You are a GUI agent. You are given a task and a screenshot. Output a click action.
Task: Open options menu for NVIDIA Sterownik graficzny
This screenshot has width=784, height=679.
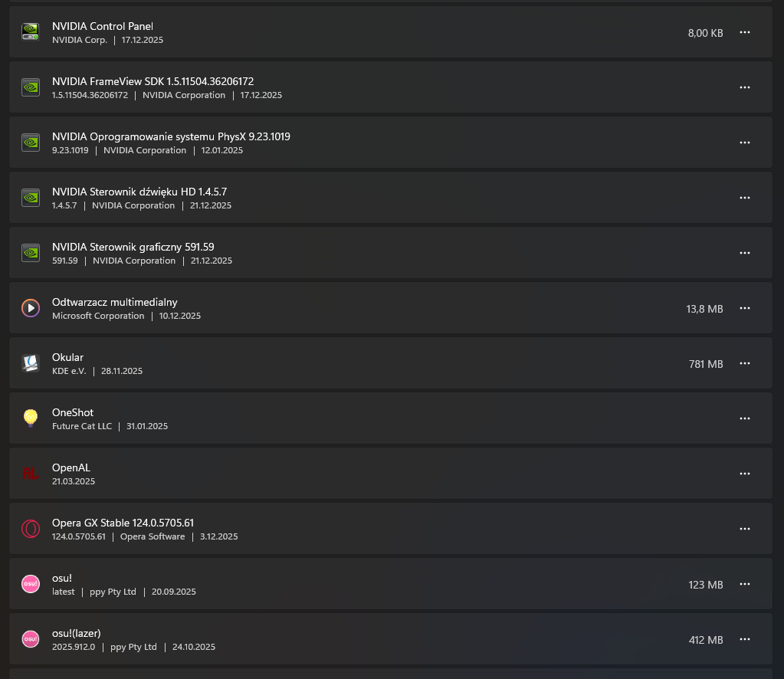click(744, 253)
